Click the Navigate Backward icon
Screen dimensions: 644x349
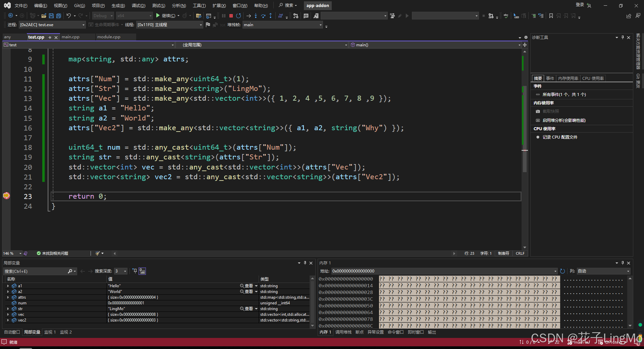point(11,16)
